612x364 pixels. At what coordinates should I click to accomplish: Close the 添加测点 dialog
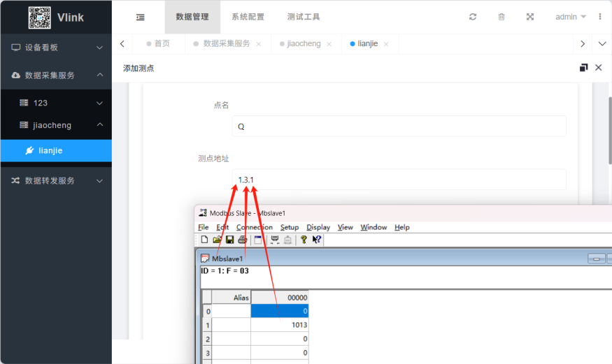pos(598,68)
